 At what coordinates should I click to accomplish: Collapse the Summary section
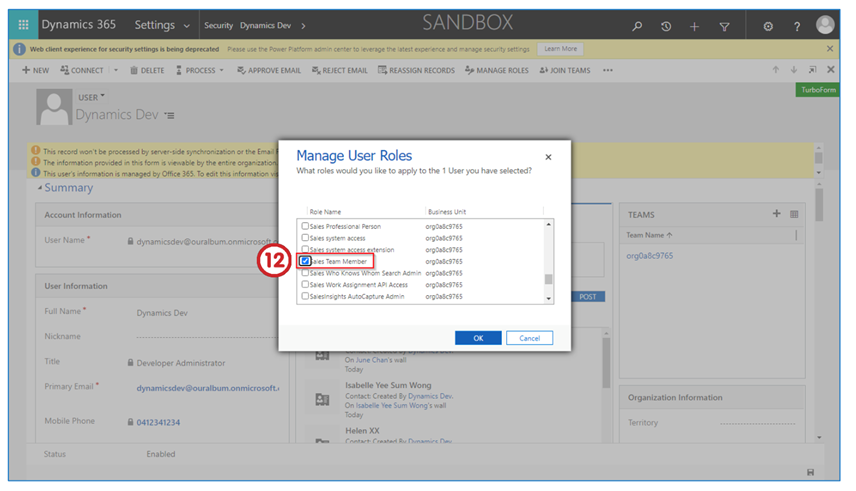[x=41, y=188]
